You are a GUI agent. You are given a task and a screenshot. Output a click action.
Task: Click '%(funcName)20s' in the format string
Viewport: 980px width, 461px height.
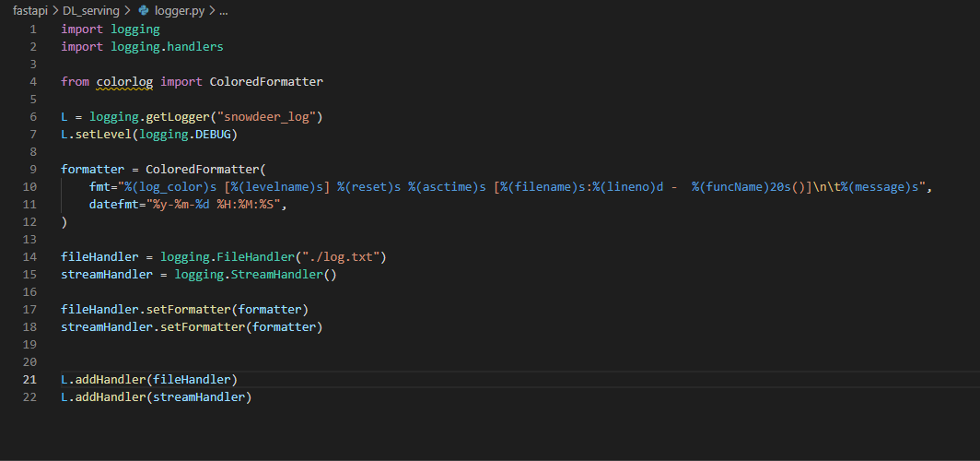point(741,186)
